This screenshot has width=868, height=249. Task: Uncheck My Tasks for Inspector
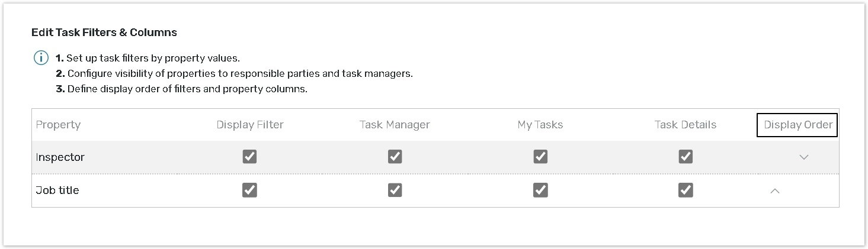coord(540,157)
